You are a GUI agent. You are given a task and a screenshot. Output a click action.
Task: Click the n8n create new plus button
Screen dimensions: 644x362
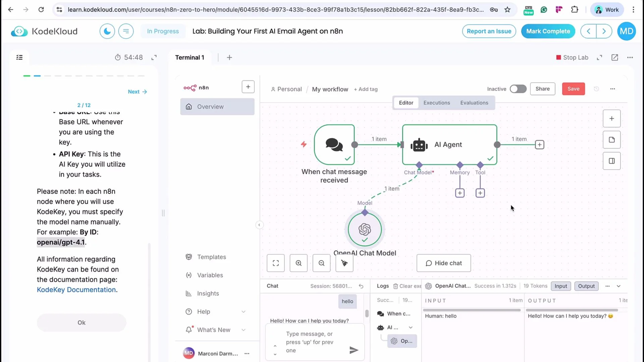pyautogui.click(x=248, y=87)
